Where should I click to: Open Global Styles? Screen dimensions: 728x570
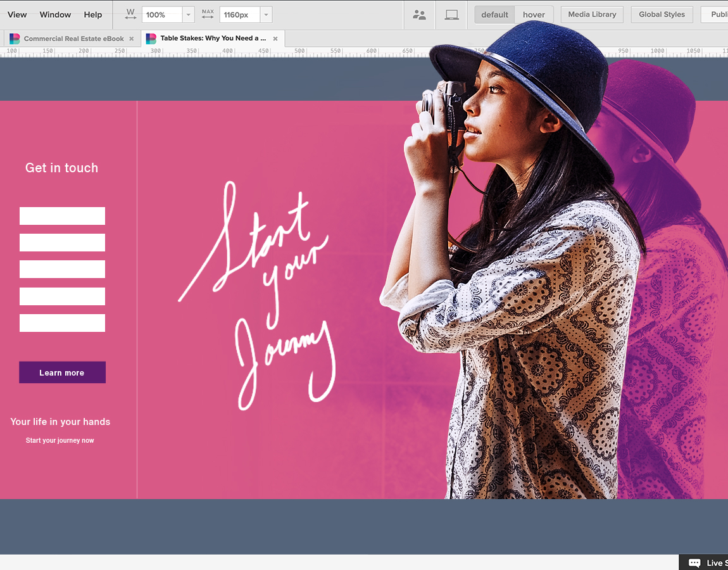(662, 15)
